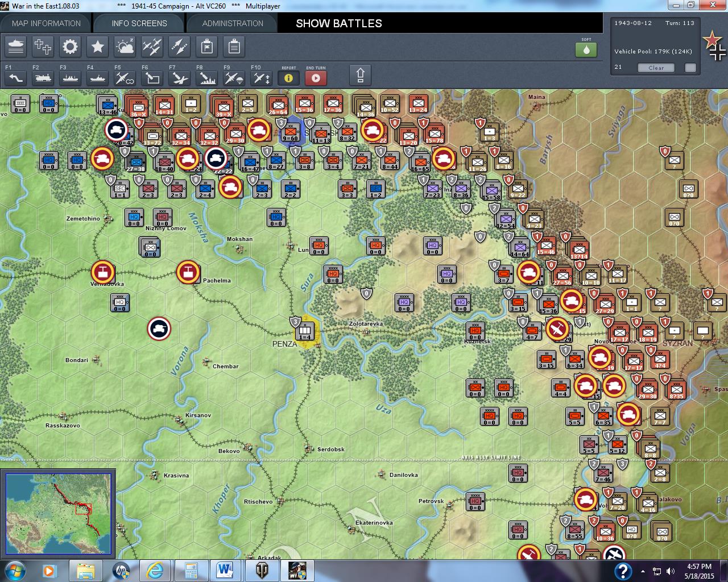This screenshot has height=582, width=728.
Task: Click the Zolotarevka town label
Action: tap(366, 323)
